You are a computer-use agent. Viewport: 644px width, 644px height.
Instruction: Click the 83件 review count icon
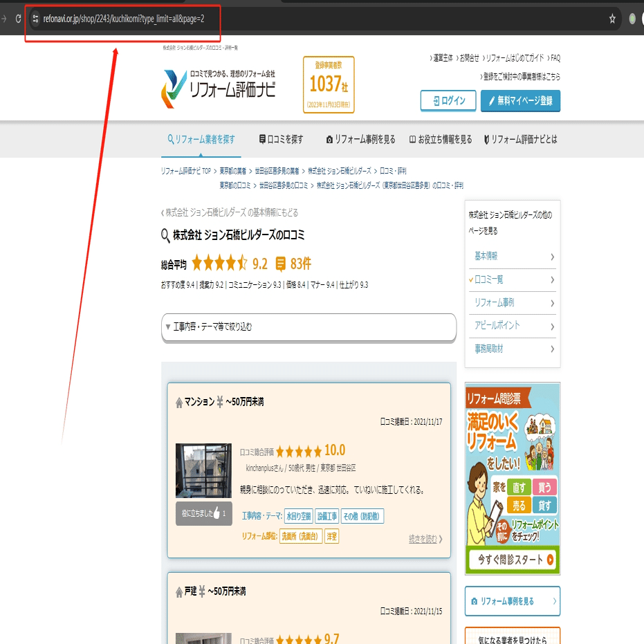click(281, 264)
